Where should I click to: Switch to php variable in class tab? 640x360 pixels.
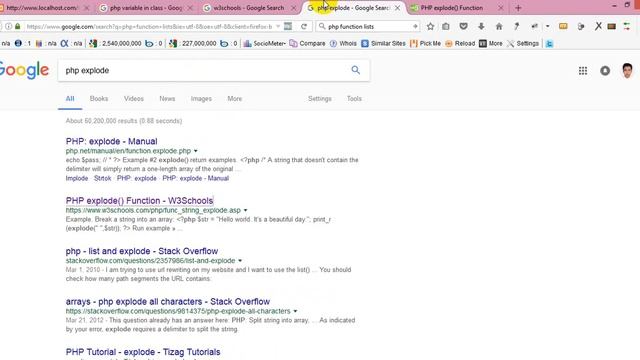pos(146,8)
